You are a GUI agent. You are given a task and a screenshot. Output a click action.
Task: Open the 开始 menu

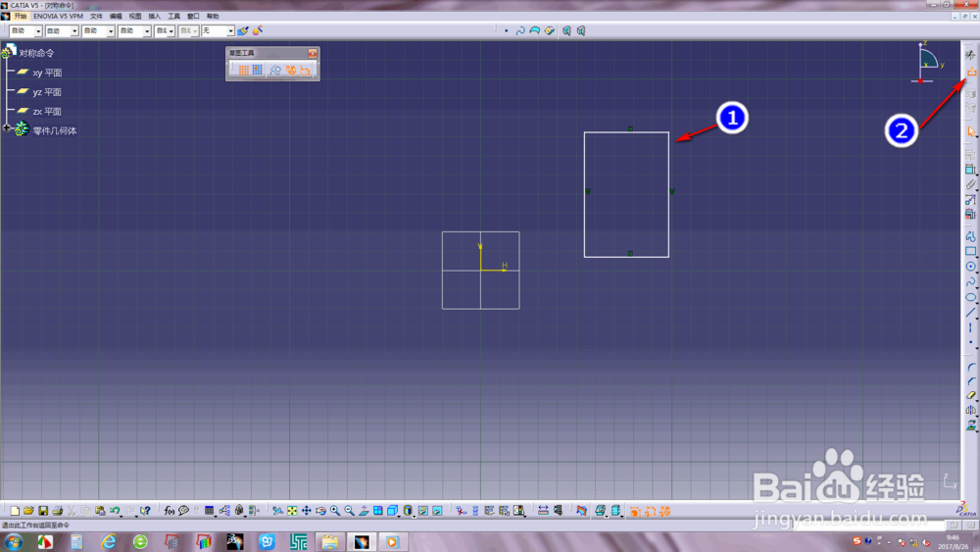(21, 17)
